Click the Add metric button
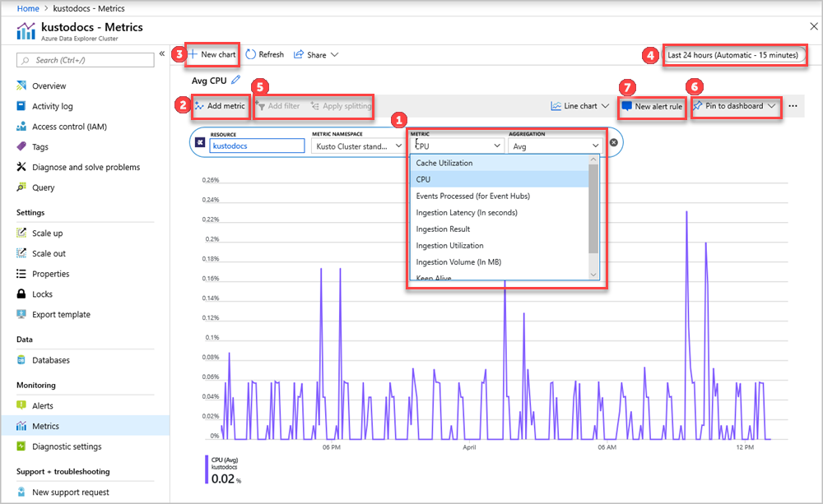823x504 pixels. point(220,106)
